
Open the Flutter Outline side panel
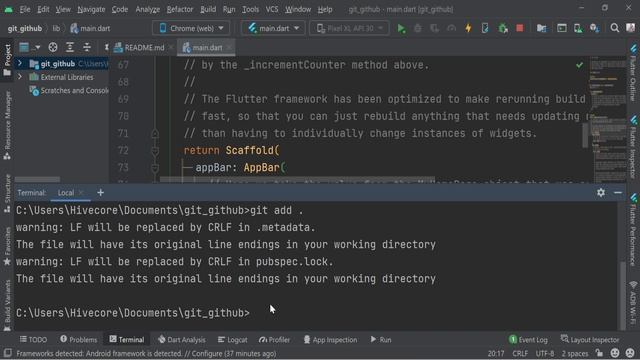pos(633,72)
